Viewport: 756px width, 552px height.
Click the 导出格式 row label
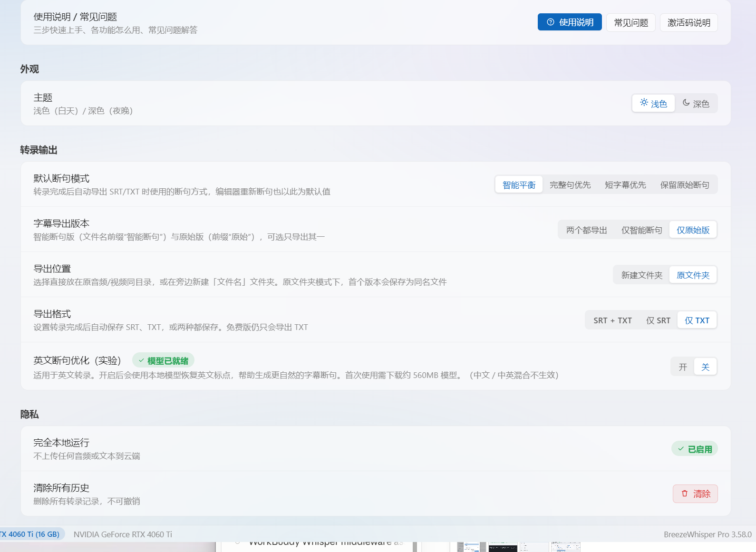click(52, 314)
